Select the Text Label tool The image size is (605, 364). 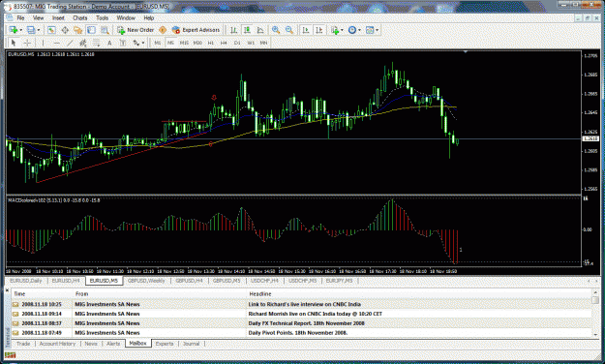tap(123, 43)
